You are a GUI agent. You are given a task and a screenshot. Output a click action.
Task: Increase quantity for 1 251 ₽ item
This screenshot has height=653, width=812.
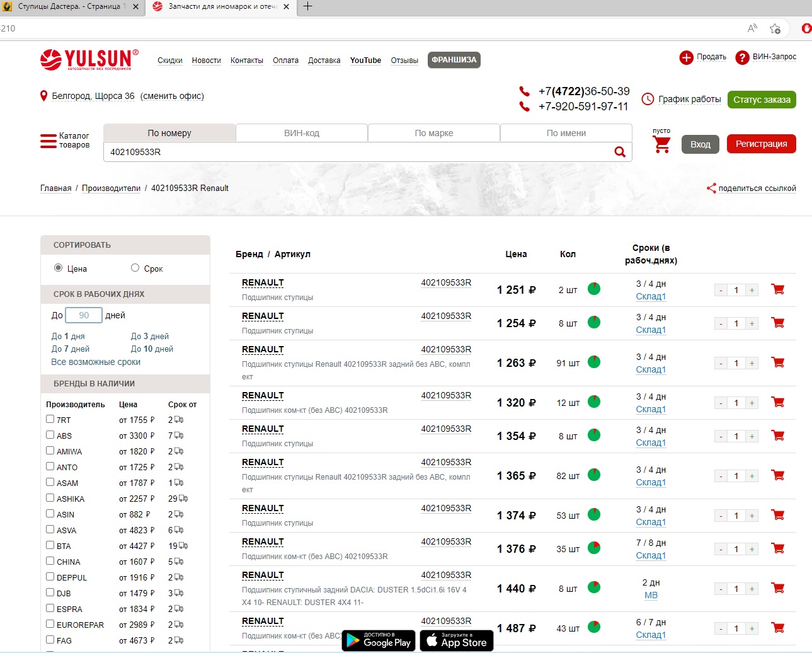pyautogui.click(x=752, y=290)
